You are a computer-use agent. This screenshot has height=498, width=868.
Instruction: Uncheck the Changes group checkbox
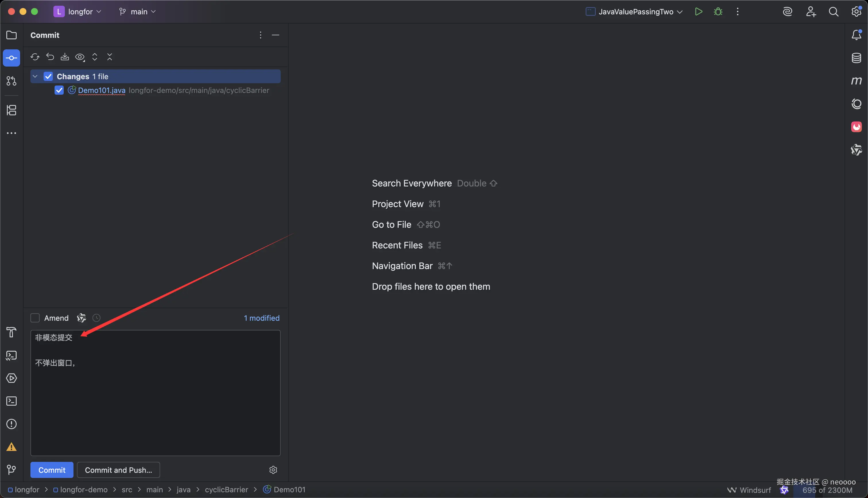tap(48, 76)
